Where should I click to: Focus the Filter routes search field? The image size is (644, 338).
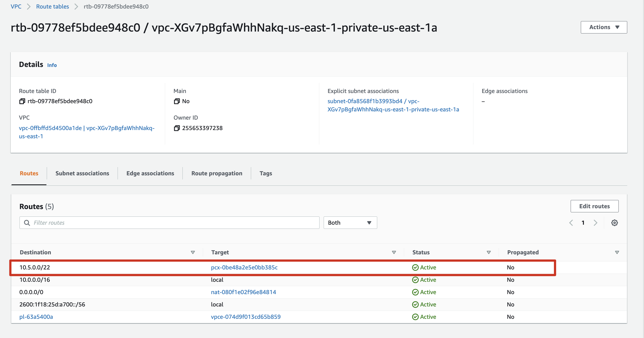pos(170,223)
